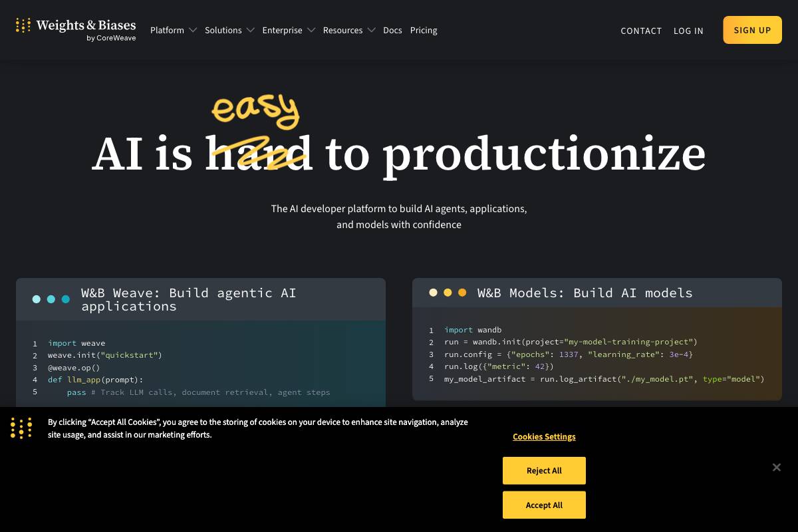Viewport: 798px width, 532px height.
Task: Go to the Docs page
Action: point(392,30)
